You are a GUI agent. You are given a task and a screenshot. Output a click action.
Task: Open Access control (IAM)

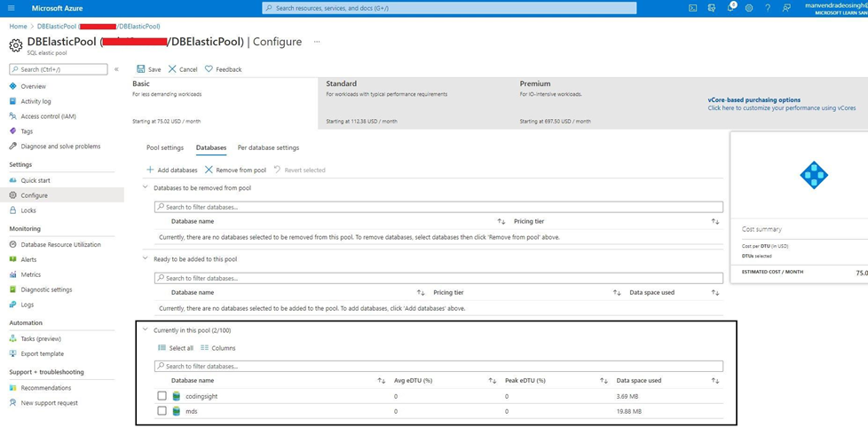coord(48,116)
